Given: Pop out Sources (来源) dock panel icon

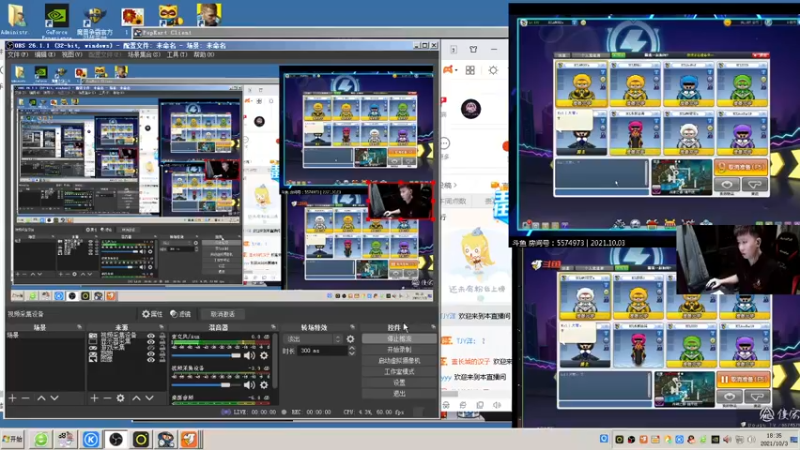Looking at the screenshot, I should [x=161, y=327].
